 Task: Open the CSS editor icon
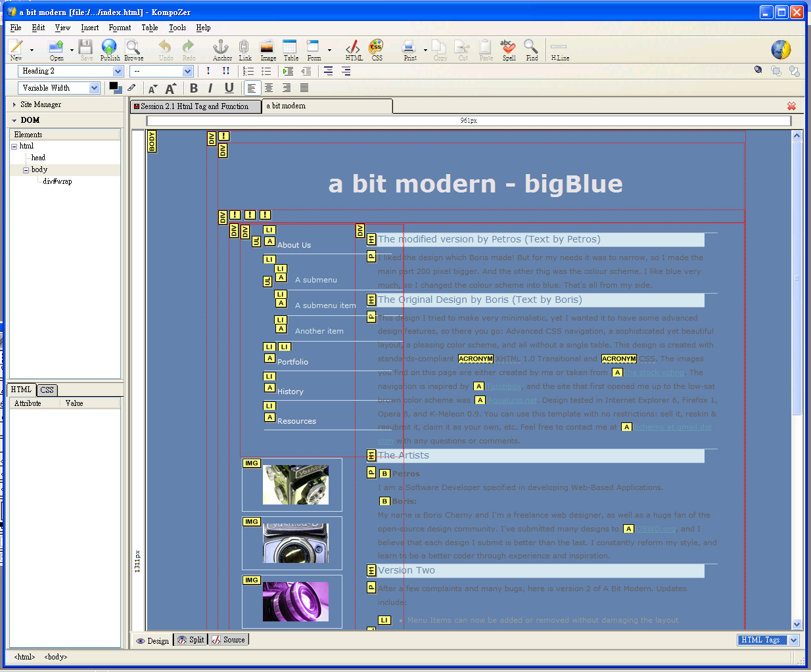pos(377,49)
